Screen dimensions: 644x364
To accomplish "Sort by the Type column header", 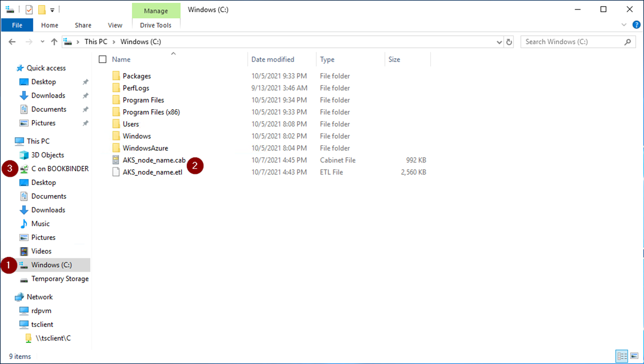I will click(x=327, y=59).
